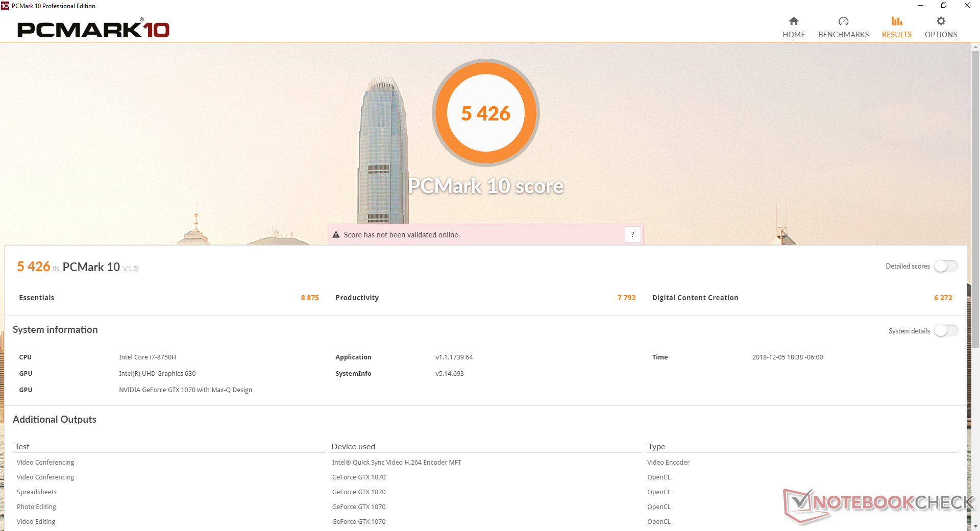This screenshot has height=531, width=980.
Task: Click the large 5 426 score circle
Action: [486, 113]
